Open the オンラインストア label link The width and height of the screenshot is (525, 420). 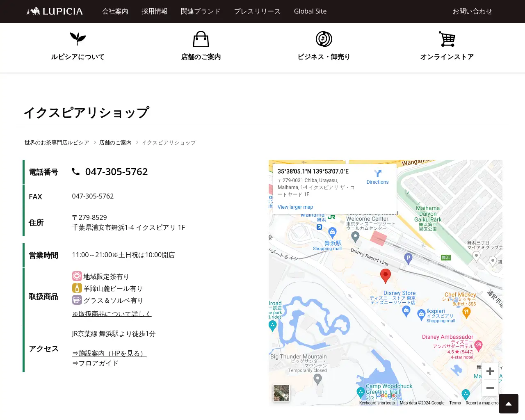pyautogui.click(x=447, y=57)
